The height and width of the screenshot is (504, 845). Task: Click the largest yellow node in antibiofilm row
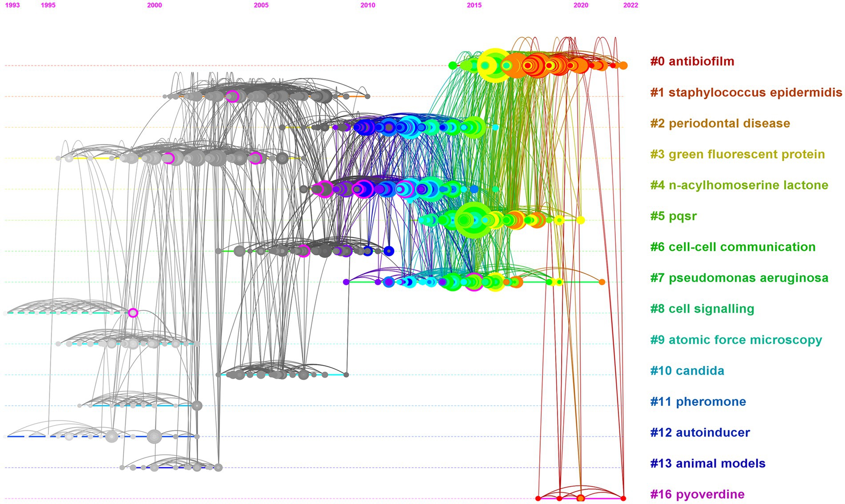495,66
